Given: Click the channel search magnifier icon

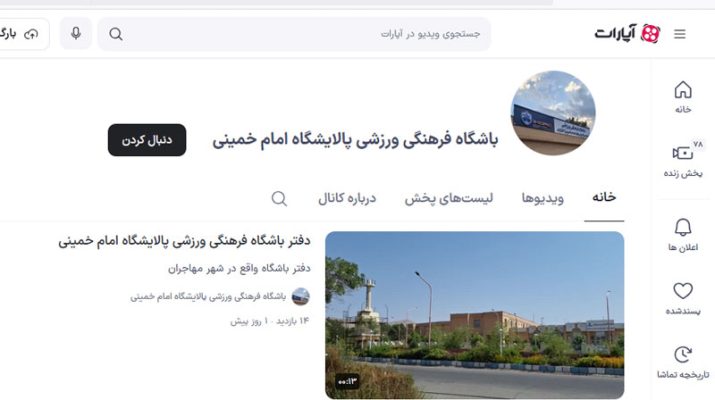Looking at the screenshot, I should [x=279, y=198].
